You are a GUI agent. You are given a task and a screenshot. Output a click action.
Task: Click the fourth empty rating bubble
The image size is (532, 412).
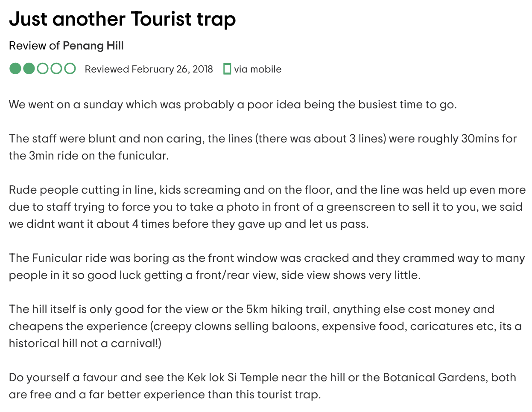(x=56, y=68)
